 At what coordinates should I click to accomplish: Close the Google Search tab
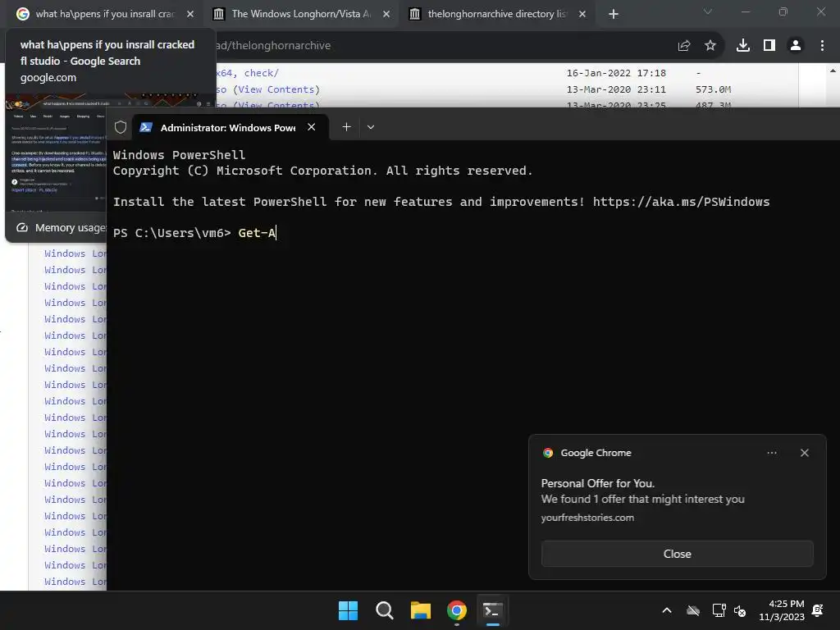tap(190, 14)
